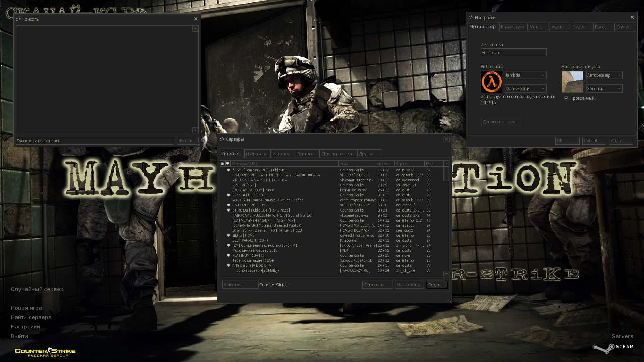644x362 pixels.
Task: Click the icon in the Серверы window title
Action: [222, 139]
